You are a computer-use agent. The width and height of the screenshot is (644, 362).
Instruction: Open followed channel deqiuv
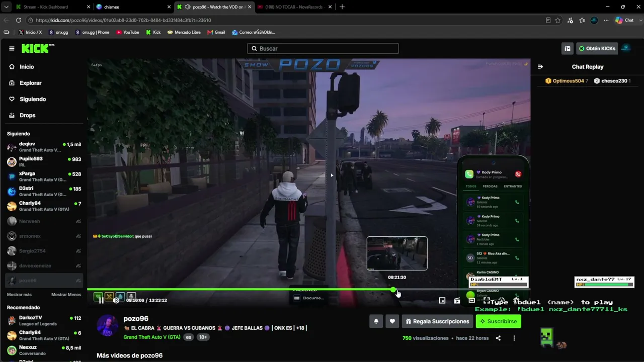[x=44, y=147]
